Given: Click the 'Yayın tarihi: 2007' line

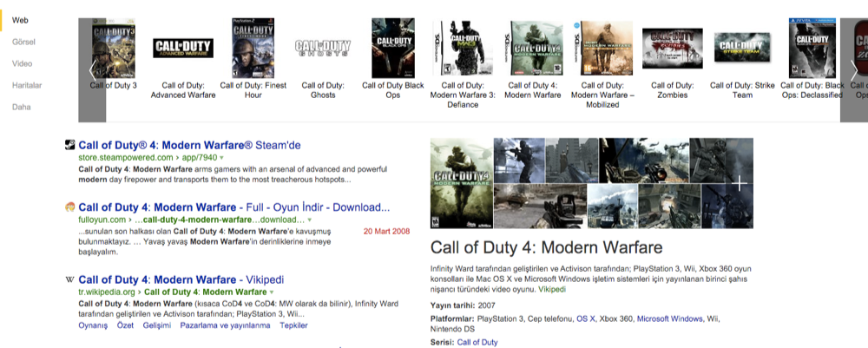Looking at the screenshot, I should tap(463, 305).
